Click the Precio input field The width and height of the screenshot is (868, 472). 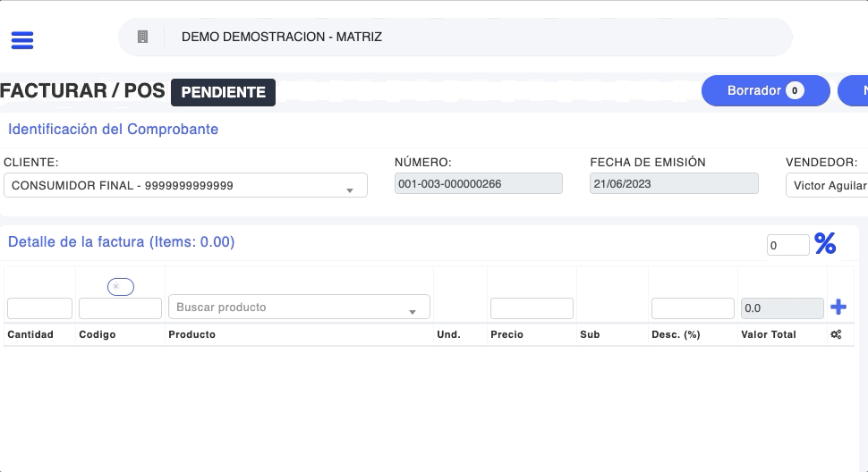click(x=532, y=308)
